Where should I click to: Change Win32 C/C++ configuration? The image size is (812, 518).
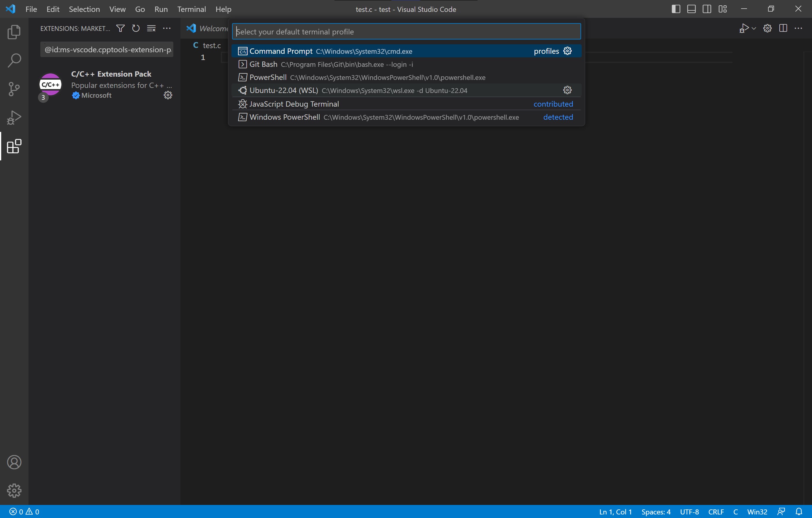click(x=757, y=511)
